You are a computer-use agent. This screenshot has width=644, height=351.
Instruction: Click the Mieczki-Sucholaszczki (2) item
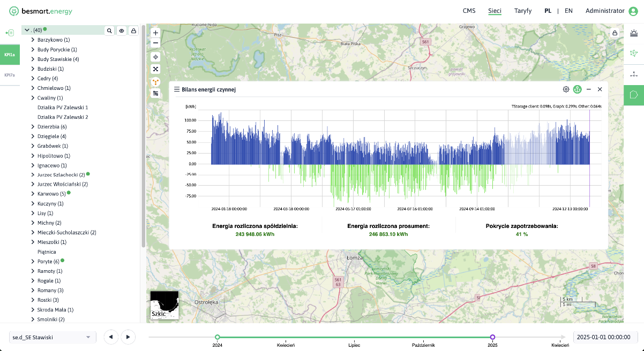tap(67, 232)
